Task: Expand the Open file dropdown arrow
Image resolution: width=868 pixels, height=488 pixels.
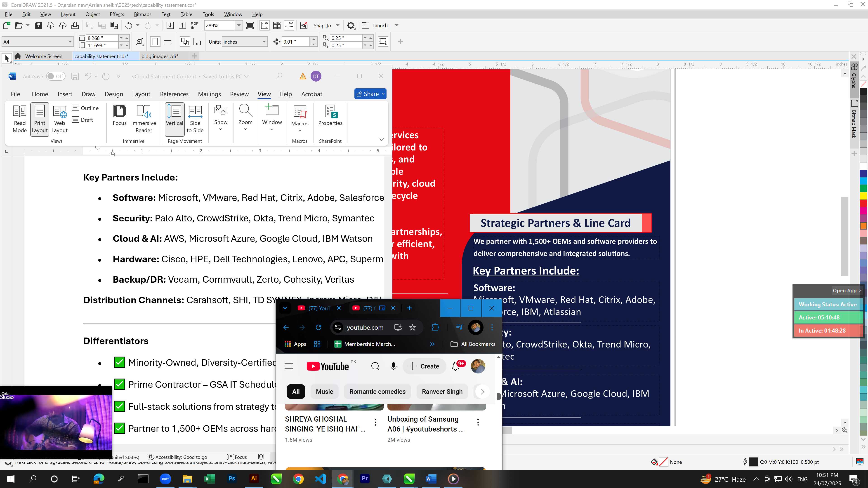Action: coord(28,25)
